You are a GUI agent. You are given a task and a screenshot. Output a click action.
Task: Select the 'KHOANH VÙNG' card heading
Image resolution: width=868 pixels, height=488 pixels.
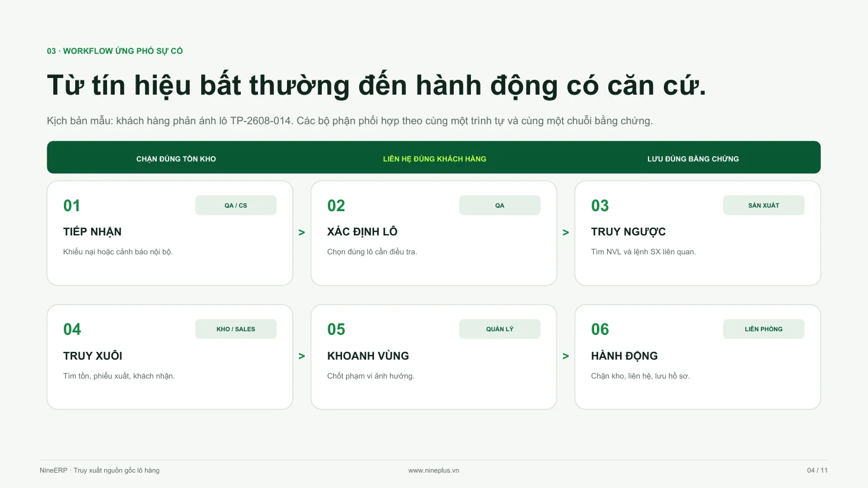coord(368,356)
